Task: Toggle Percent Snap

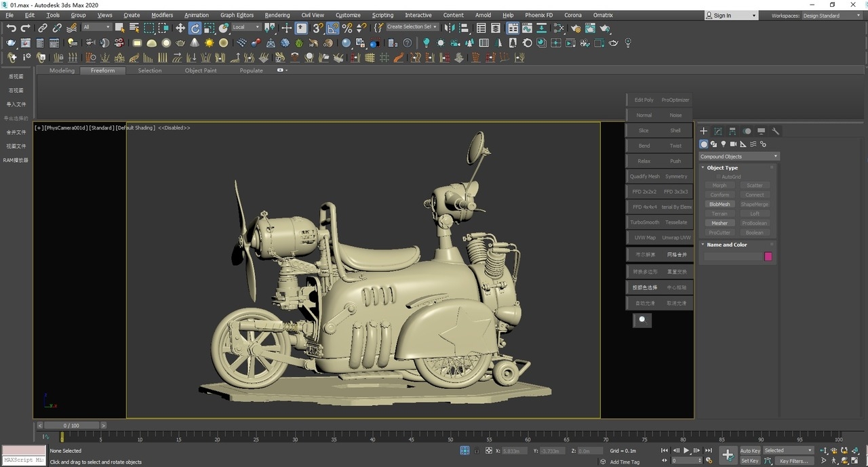Action: click(x=347, y=28)
